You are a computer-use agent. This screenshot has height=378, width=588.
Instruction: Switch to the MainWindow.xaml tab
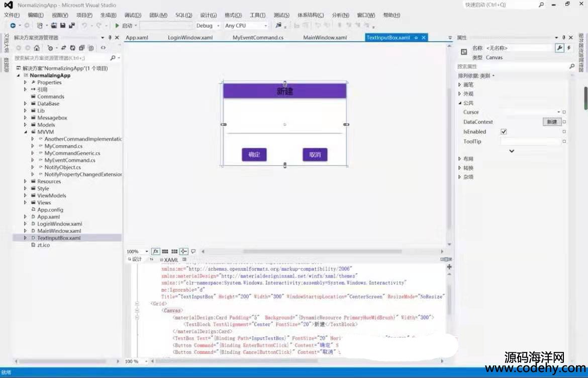pyautogui.click(x=325, y=38)
